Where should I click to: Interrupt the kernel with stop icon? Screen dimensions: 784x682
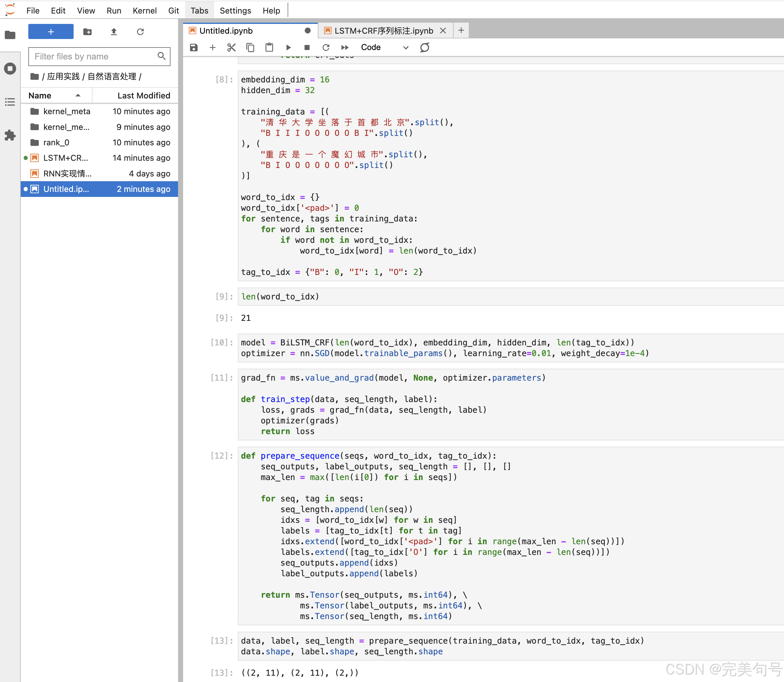(307, 47)
